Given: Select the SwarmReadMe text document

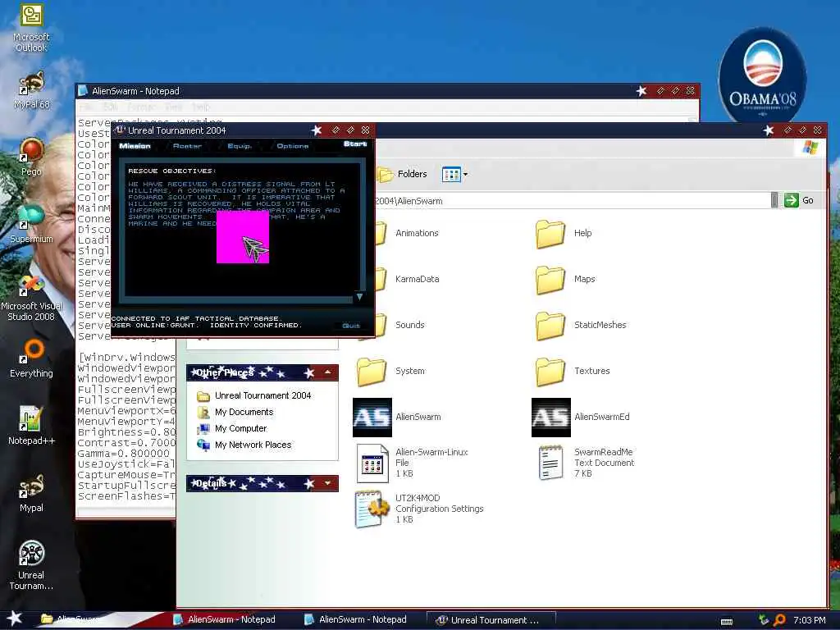Looking at the screenshot, I should pos(586,463).
